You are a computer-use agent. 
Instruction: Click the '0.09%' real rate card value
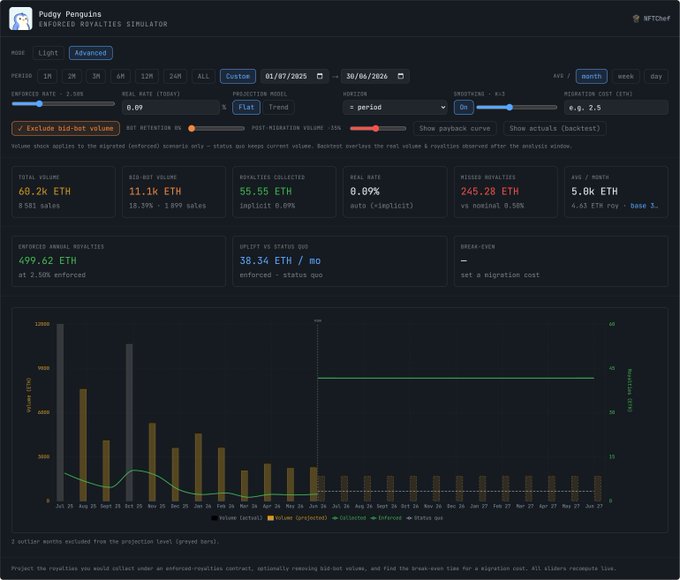365,191
